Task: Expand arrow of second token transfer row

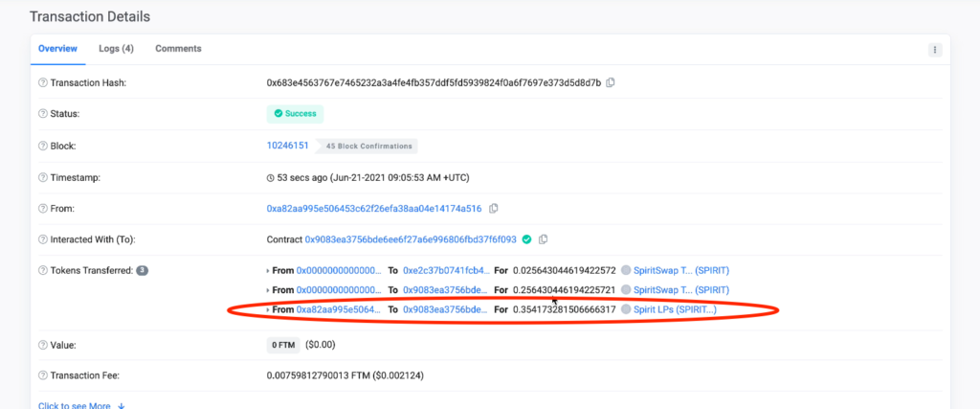Action: (268, 291)
